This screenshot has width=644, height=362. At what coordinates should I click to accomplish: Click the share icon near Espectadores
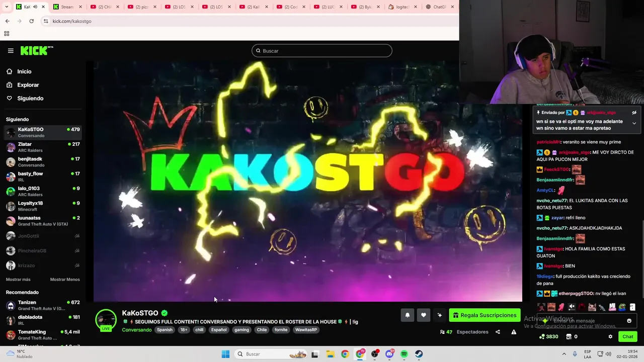point(498,332)
